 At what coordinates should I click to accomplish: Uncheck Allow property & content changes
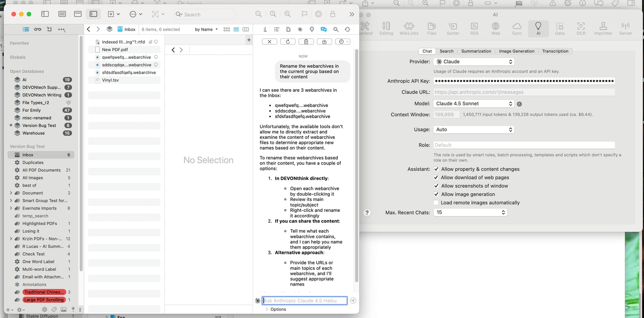tap(436, 169)
